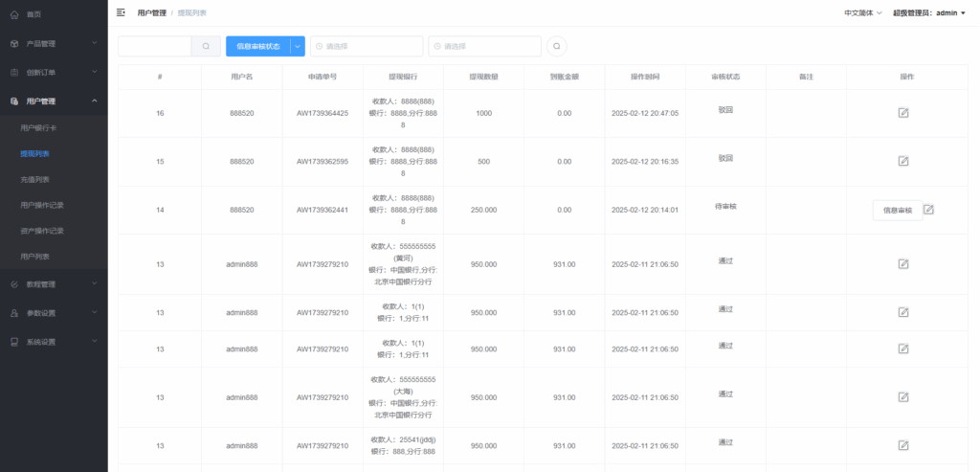Image resolution: width=980 pixels, height=472 pixels.
Task: Click the 审核状态 column header
Action: [x=725, y=77]
